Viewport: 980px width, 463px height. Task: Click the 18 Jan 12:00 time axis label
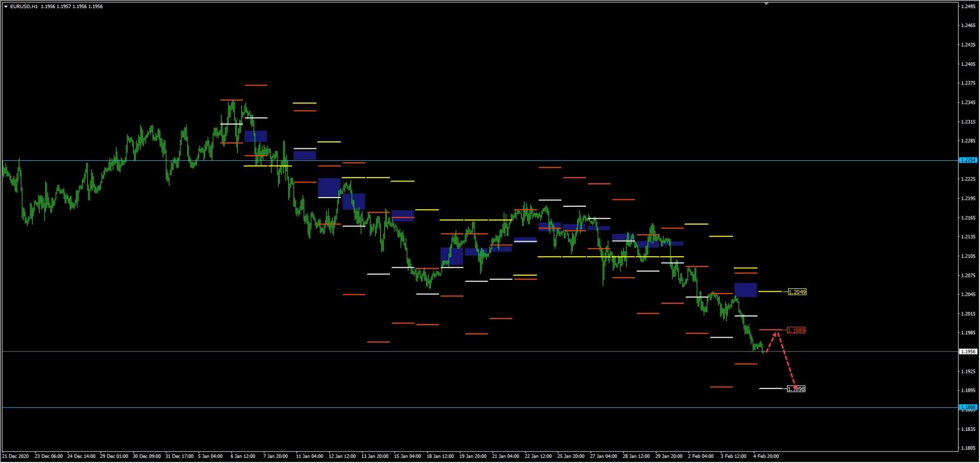point(441,457)
